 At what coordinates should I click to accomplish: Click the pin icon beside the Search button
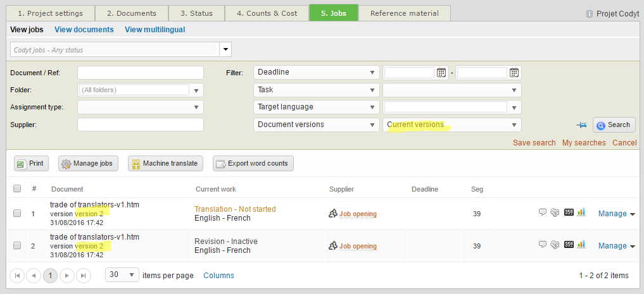coord(581,125)
